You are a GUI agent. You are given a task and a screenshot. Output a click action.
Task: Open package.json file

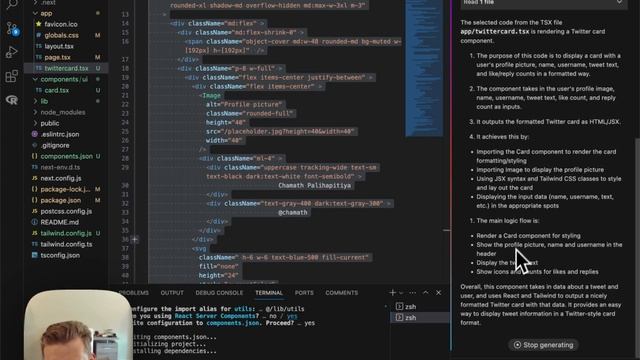tap(60, 200)
